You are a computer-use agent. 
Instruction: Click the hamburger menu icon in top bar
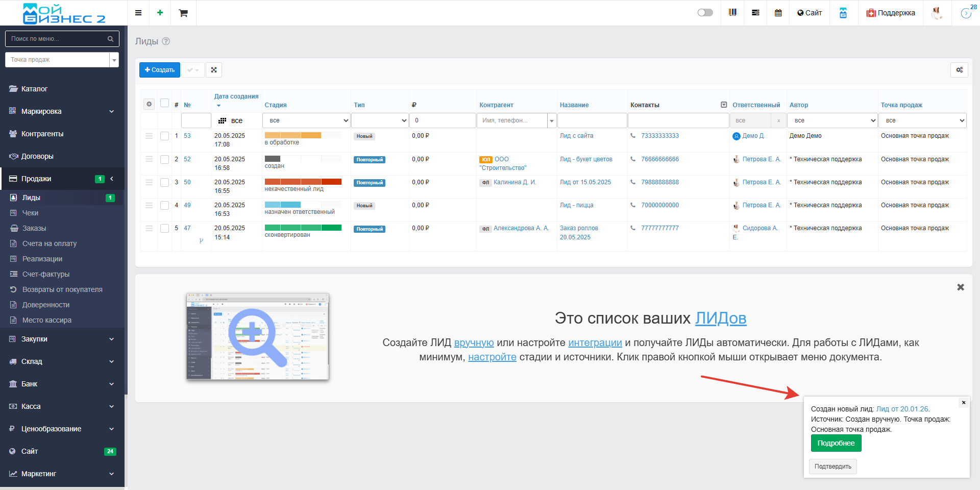click(138, 13)
